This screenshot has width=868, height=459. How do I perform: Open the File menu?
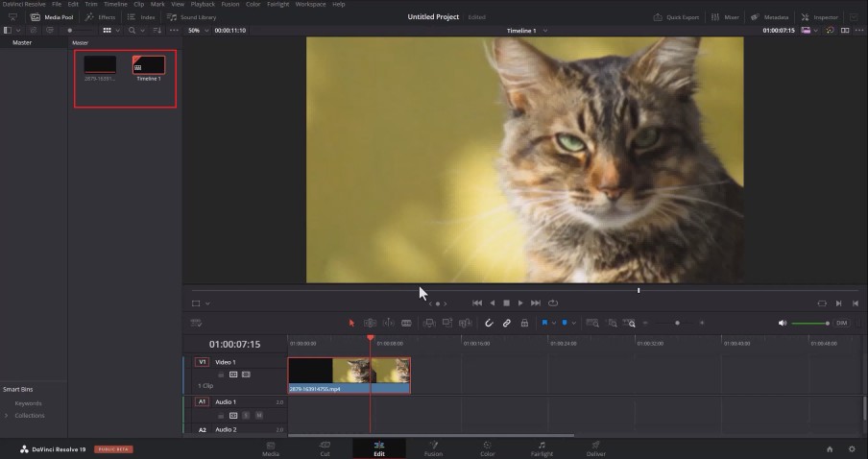coord(57,4)
